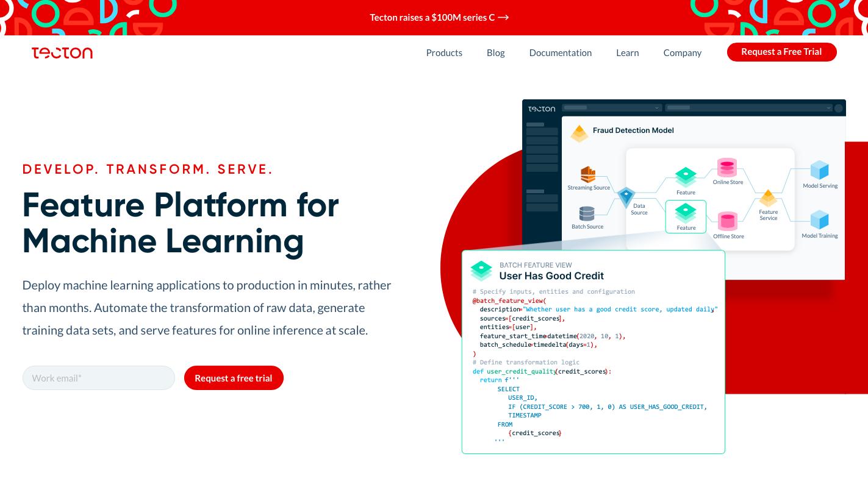Click the Tecton logo inside the dashboard mockup
The image size is (868, 504).
click(542, 108)
